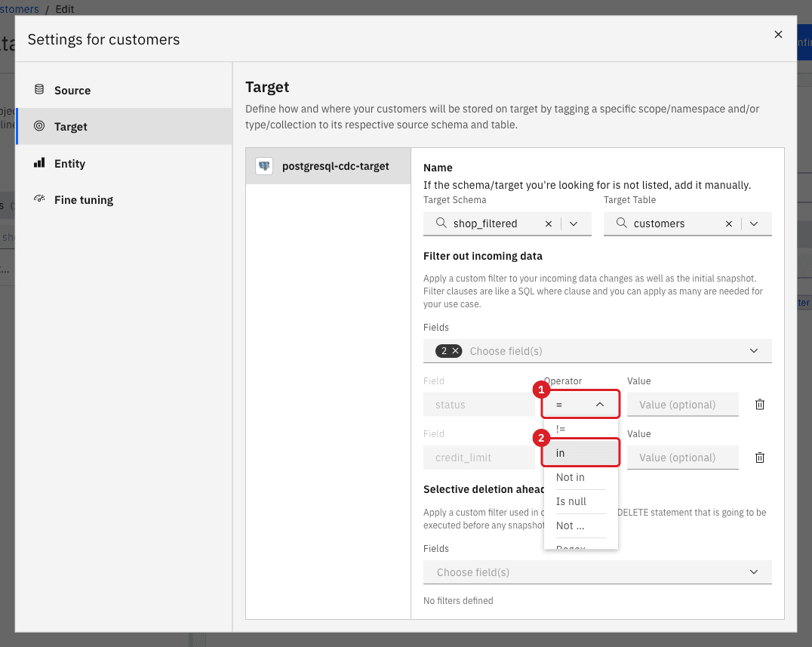Image resolution: width=812 pixels, height=647 pixels.
Task: Click the Filter out incoming data heading
Action: click(x=483, y=256)
